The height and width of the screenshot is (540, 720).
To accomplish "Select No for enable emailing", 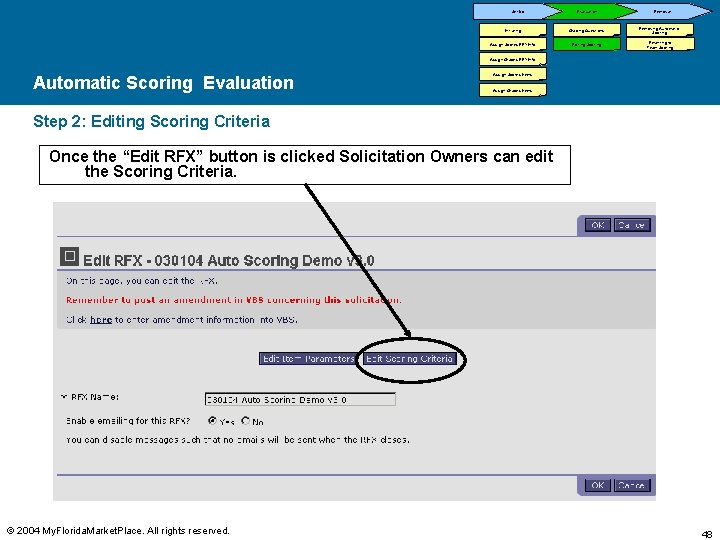I will (x=246, y=420).
